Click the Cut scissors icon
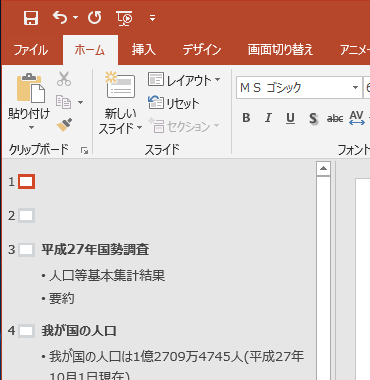Viewport: 370px width, 380px height. [x=64, y=79]
